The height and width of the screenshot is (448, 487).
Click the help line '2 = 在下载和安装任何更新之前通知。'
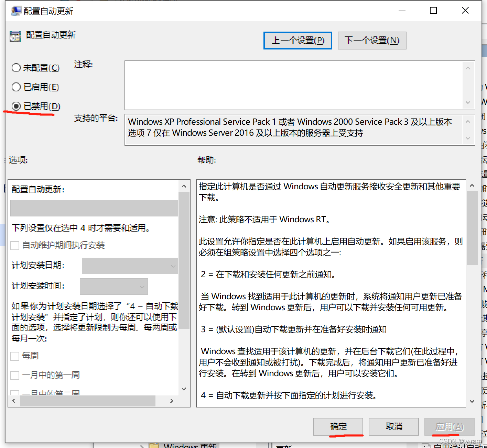pyautogui.click(x=268, y=275)
